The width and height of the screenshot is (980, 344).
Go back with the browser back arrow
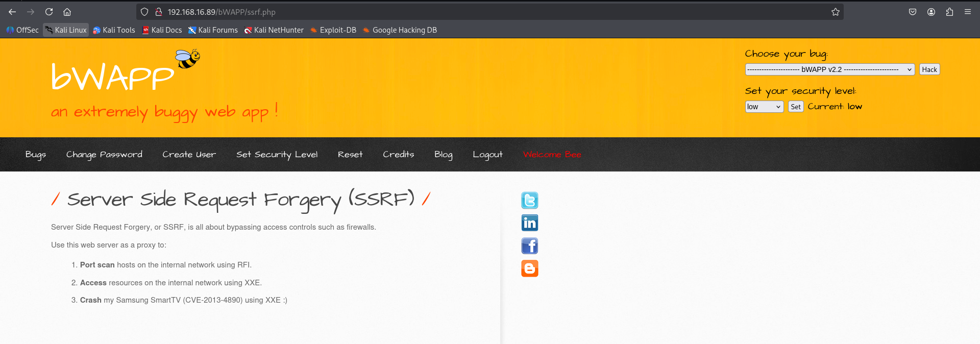pyautogui.click(x=12, y=12)
